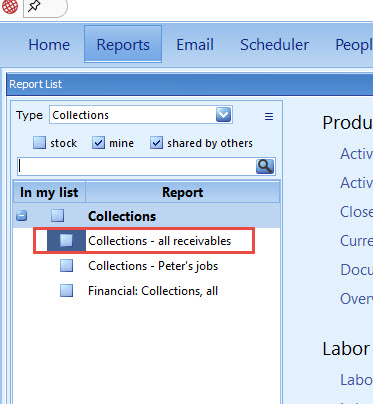The image size is (373, 404).
Task: Check box for Collections - all receivables
Action: (x=66, y=240)
